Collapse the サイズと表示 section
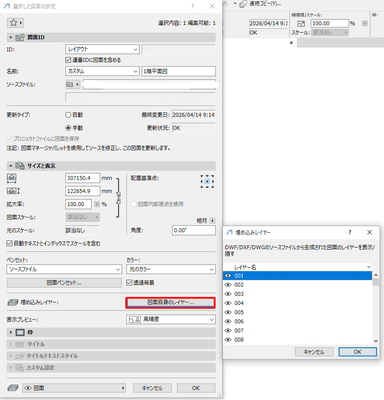Image resolution: width=384 pixels, height=400 pixels. click(x=11, y=166)
